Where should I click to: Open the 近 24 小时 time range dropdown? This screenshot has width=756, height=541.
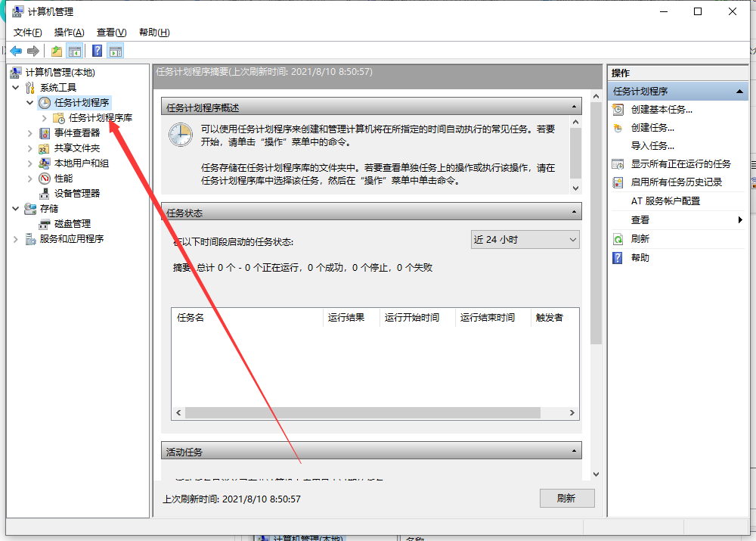point(525,239)
